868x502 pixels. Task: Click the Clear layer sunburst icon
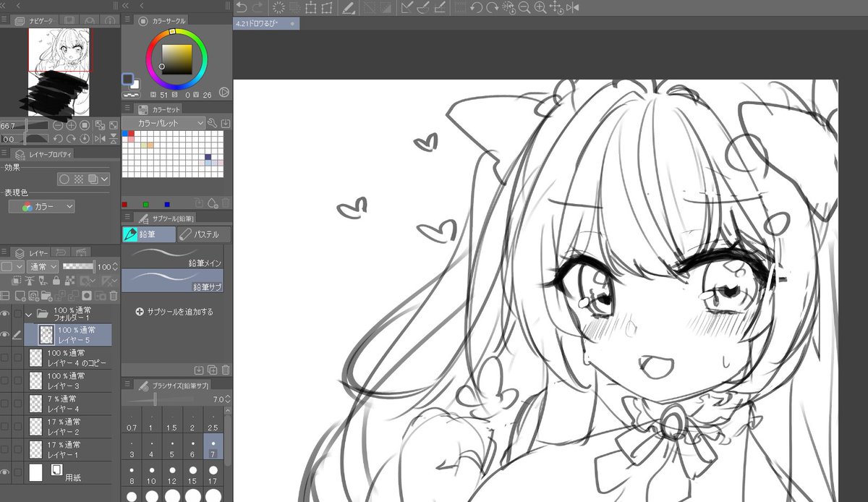coord(278,7)
